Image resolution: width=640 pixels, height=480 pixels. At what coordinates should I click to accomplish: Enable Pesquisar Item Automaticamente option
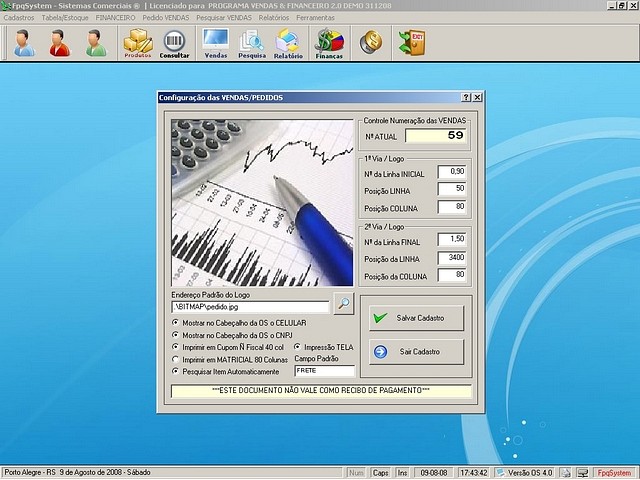coord(177,371)
